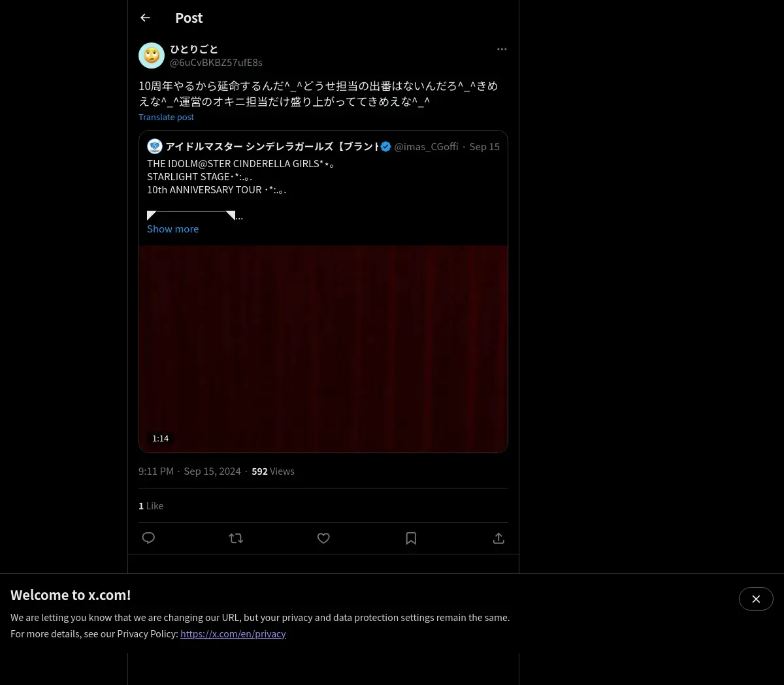Image resolution: width=784 pixels, height=685 pixels.
Task: Click the Sep 15 date of quoted post
Action: 484,146
